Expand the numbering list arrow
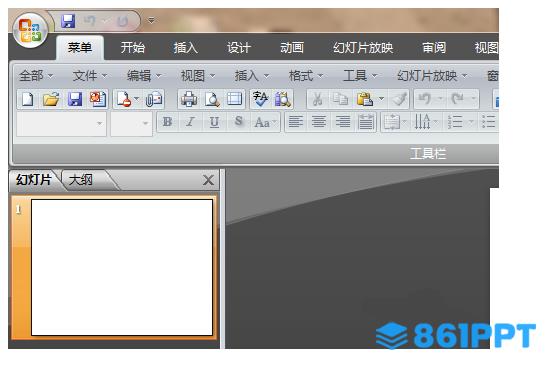The width and height of the screenshot is (546, 370). click(x=471, y=122)
